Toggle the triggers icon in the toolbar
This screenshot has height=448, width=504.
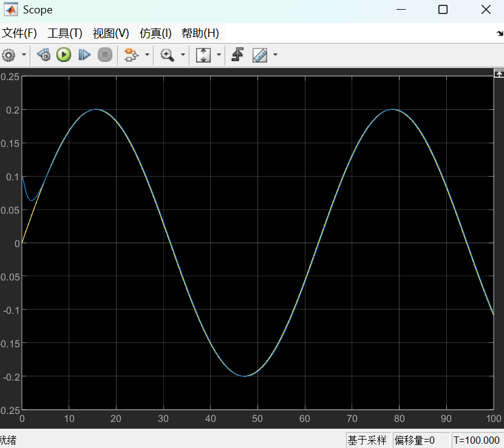pos(237,55)
